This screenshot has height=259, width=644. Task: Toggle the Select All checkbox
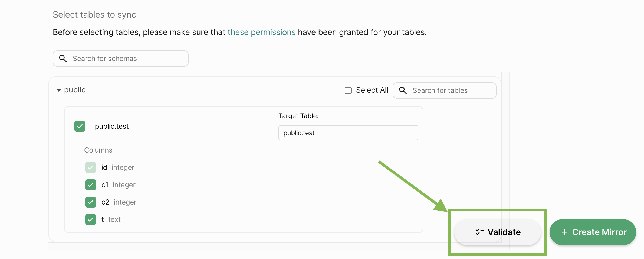point(348,90)
